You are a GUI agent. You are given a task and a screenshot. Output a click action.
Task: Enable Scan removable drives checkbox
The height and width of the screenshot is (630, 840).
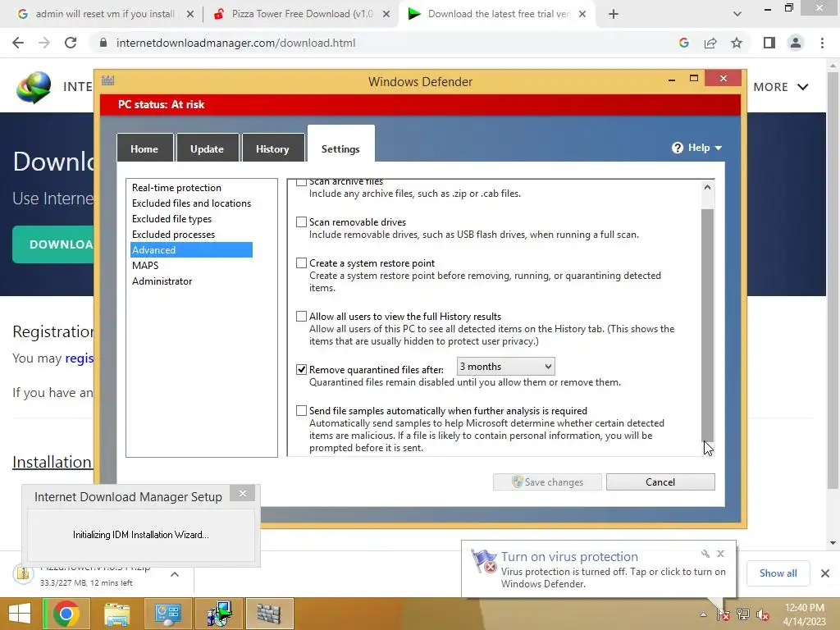point(302,221)
